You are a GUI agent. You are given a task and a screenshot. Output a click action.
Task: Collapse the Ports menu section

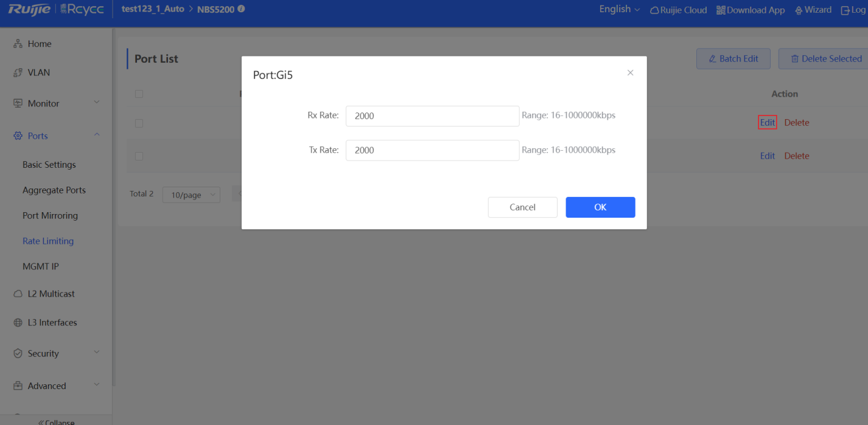(97, 136)
